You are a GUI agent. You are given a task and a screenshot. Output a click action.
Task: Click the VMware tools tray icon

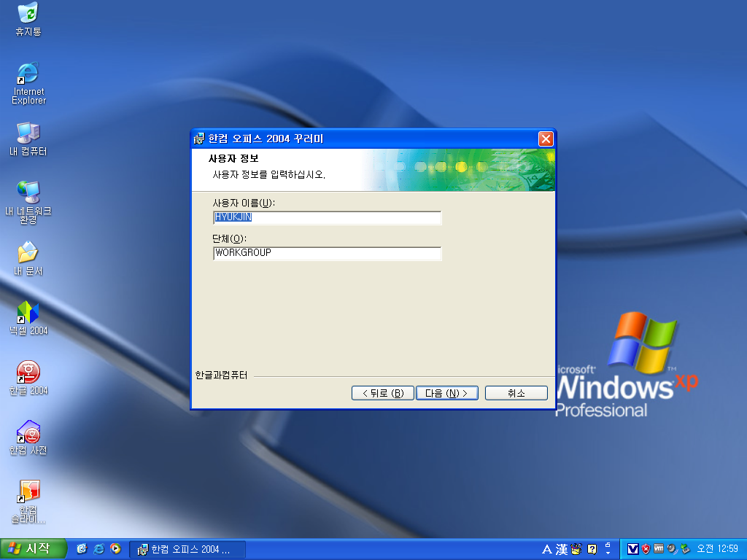click(x=659, y=549)
